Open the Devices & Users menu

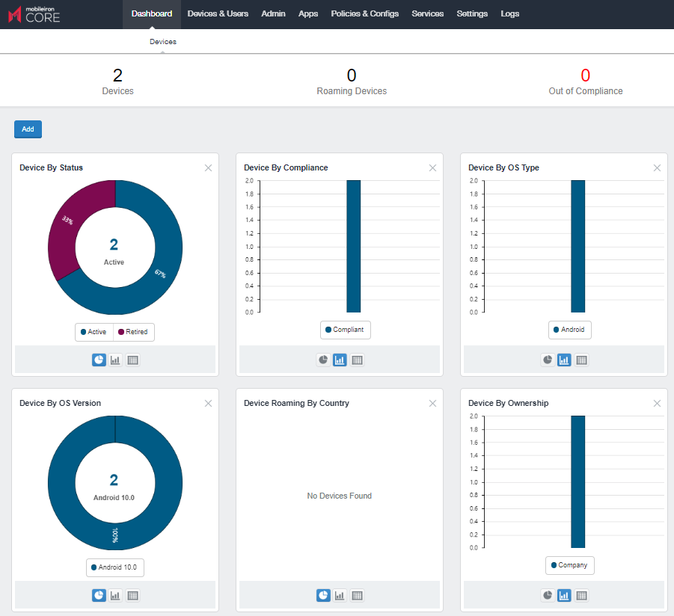coord(218,13)
